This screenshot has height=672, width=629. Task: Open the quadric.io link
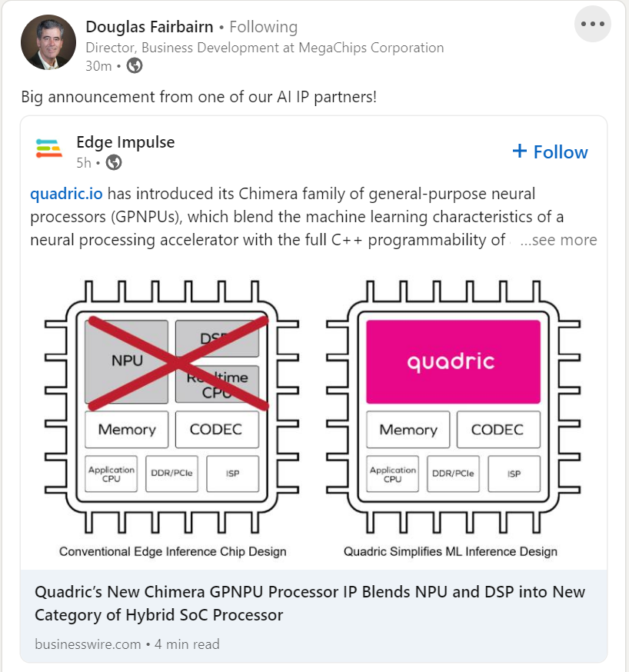pos(66,193)
